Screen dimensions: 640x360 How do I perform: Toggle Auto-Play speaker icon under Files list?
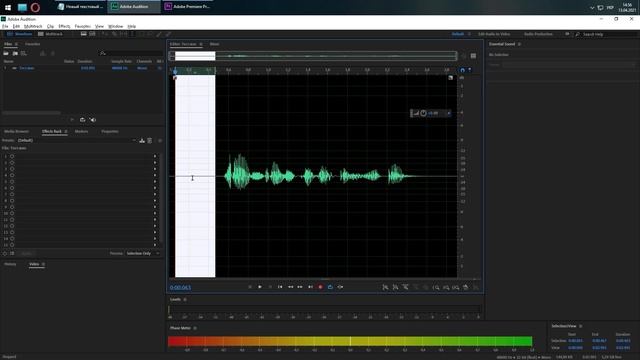pyautogui.click(x=93, y=120)
